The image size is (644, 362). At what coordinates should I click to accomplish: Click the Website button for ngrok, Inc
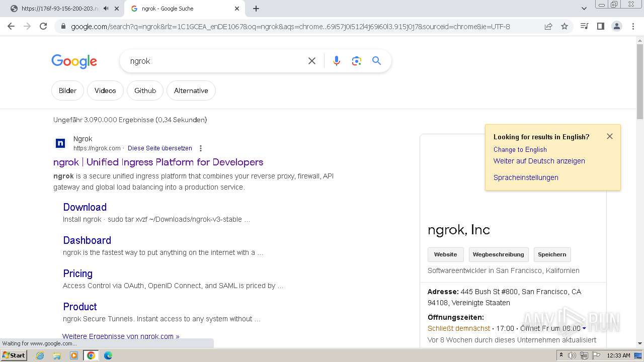445,254
